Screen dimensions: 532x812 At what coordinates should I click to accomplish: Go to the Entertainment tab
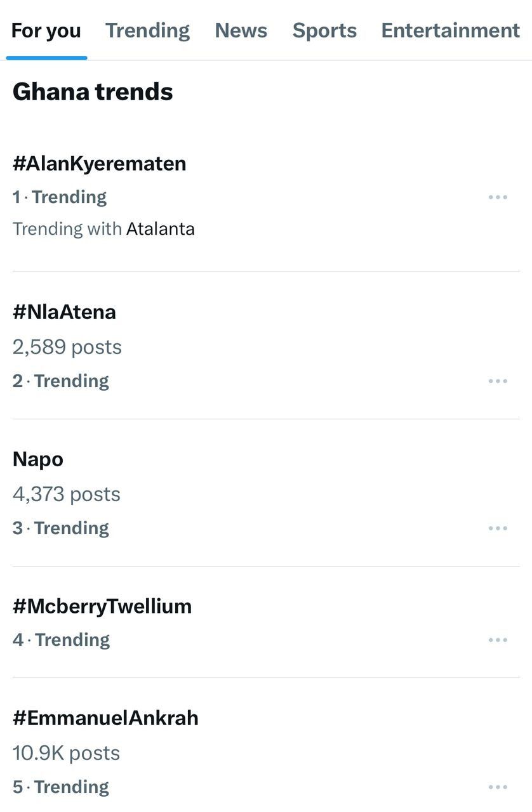(450, 30)
